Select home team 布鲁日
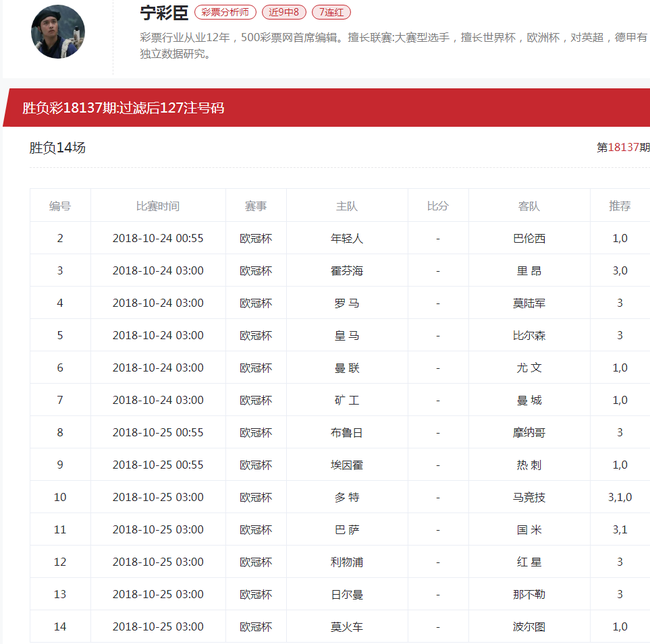 [347, 433]
